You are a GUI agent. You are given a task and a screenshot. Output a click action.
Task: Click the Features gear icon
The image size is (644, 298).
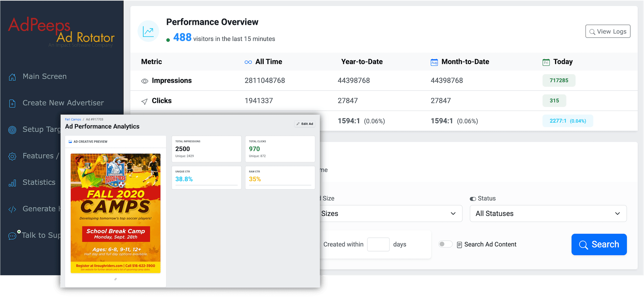pyautogui.click(x=12, y=157)
